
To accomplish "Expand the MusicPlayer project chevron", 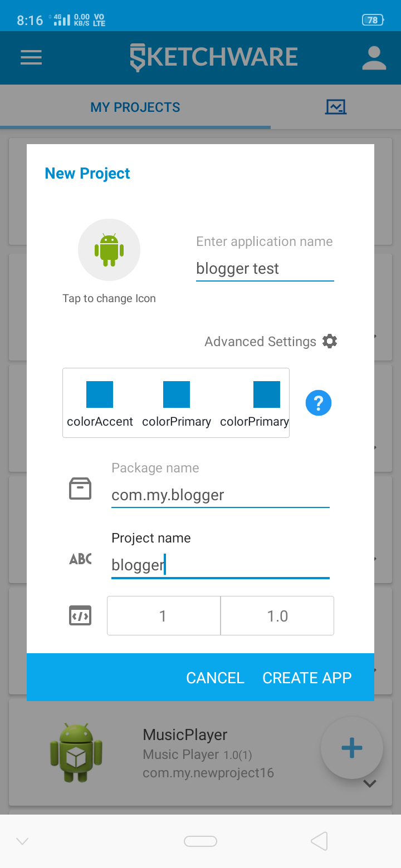I will (370, 783).
